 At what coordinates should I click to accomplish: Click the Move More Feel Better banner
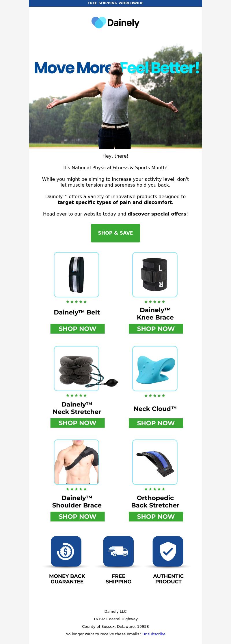coord(115,95)
